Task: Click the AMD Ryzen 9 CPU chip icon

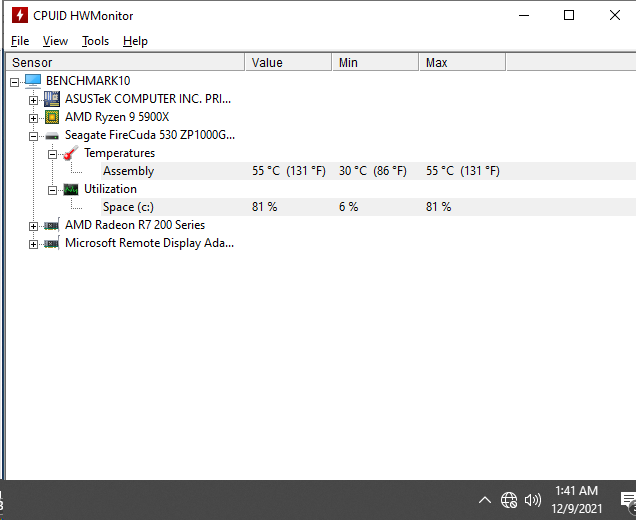Action: click(52, 117)
